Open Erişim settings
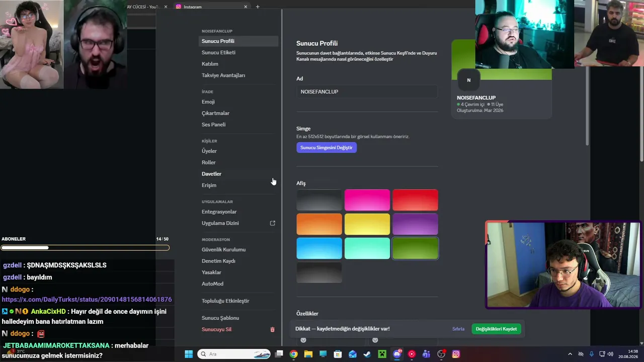Viewport: 644px width, 362px height. (x=238, y=185)
